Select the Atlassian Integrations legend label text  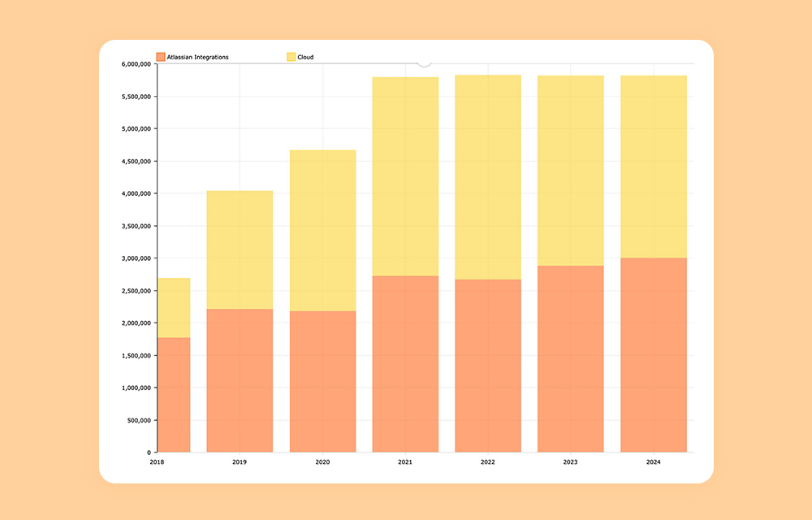click(x=197, y=56)
